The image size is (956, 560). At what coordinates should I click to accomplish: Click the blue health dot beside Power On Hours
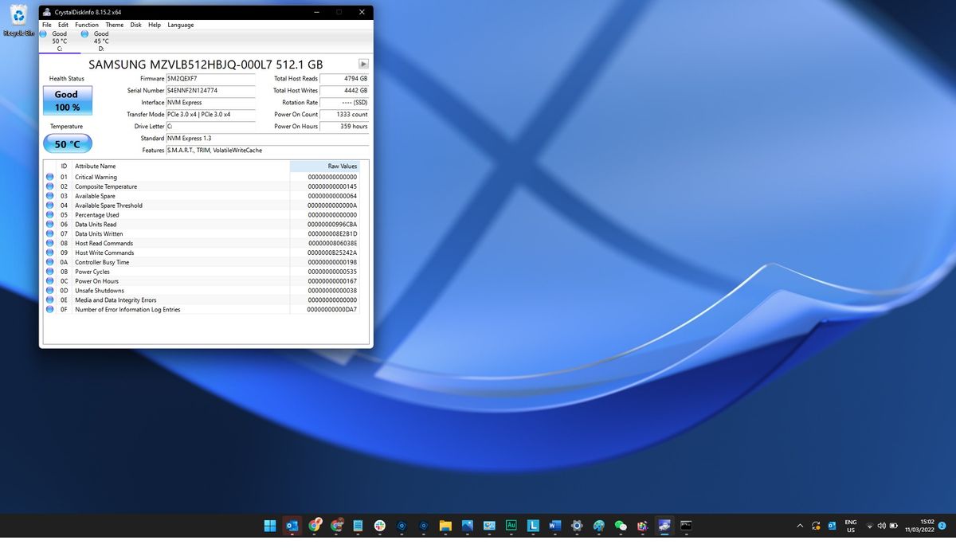coord(50,280)
